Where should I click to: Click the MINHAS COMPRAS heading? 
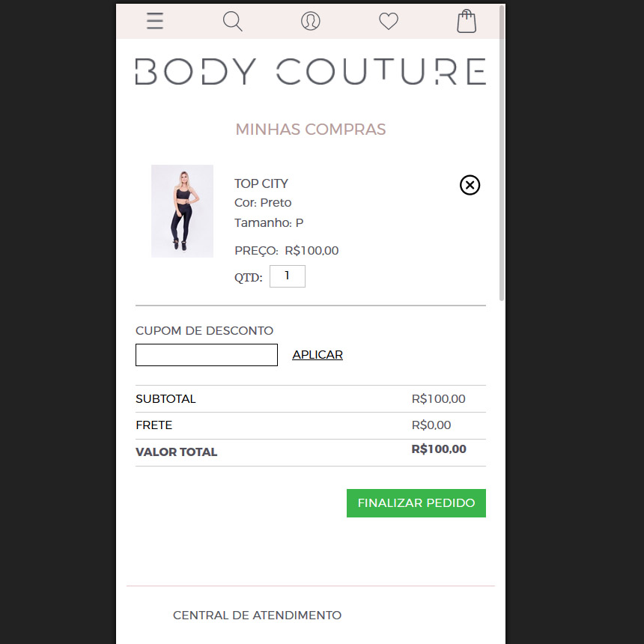coord(311,130)
